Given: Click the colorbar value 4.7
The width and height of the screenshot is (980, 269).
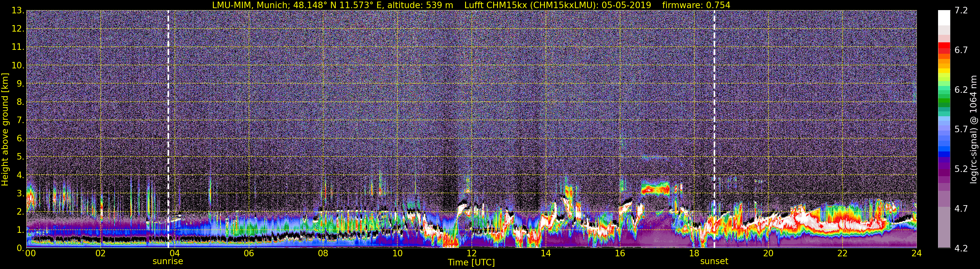Looking at the screenshot, I should pos(961,209).
